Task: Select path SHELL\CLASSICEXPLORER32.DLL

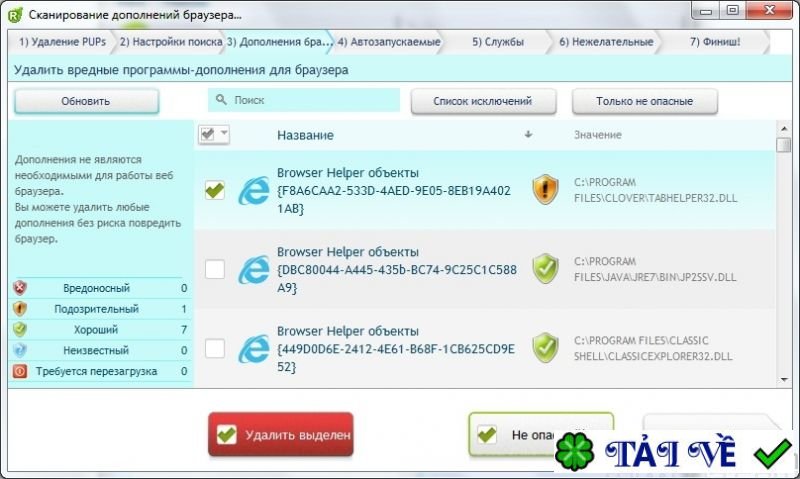Action: pos(653,356)
